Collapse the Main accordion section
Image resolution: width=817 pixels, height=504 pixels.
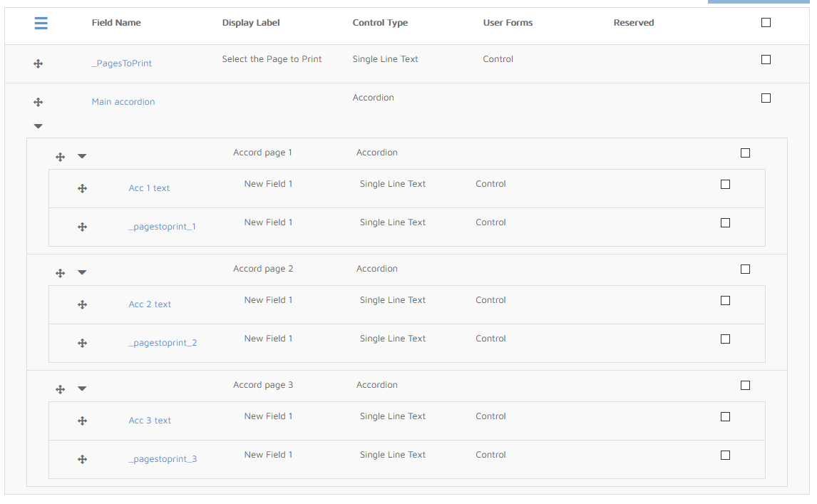tap(38, 126)
